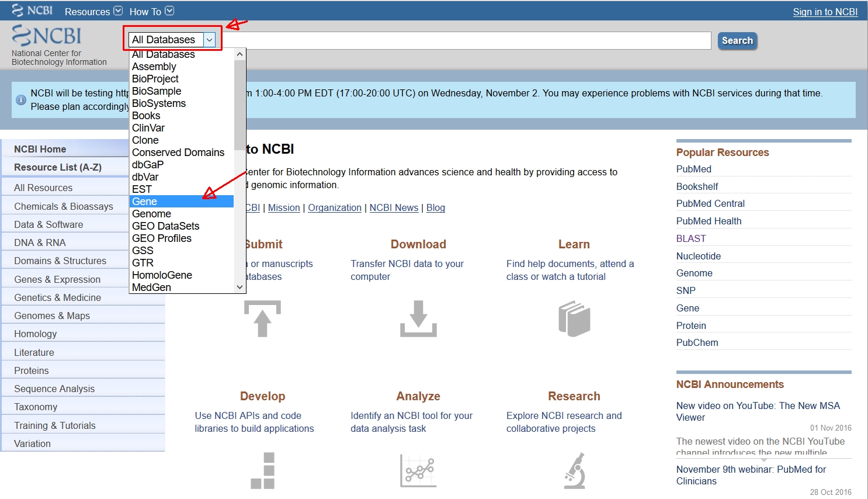Click the NCBI News link
The width and height of the screenshot is (868, 499).
394,207
